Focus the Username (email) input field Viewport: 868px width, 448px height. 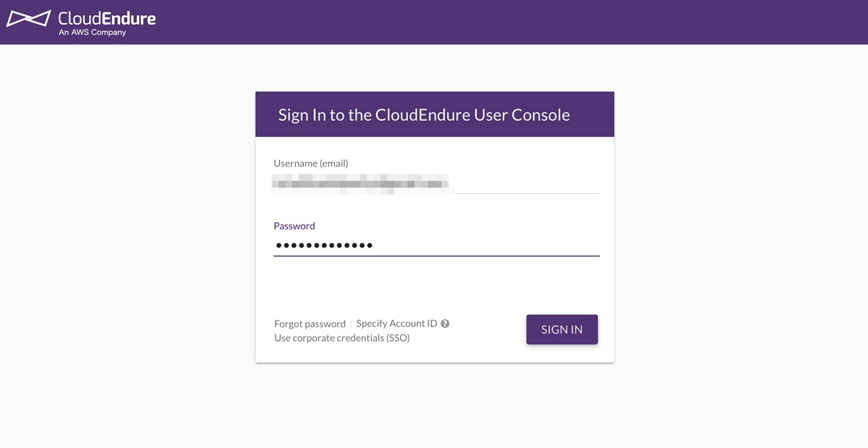pyautogui.click(x=436, y=183)
